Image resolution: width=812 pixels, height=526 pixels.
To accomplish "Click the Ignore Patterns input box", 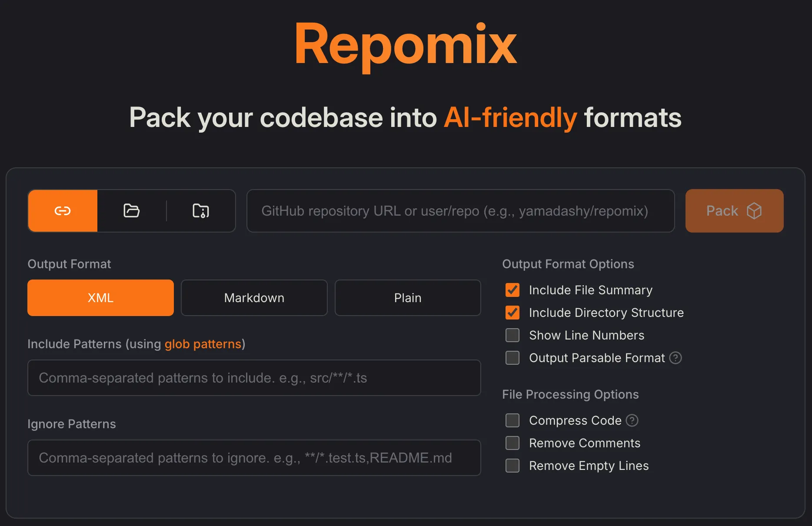I will pyautogui.click(x=254, y=458).
